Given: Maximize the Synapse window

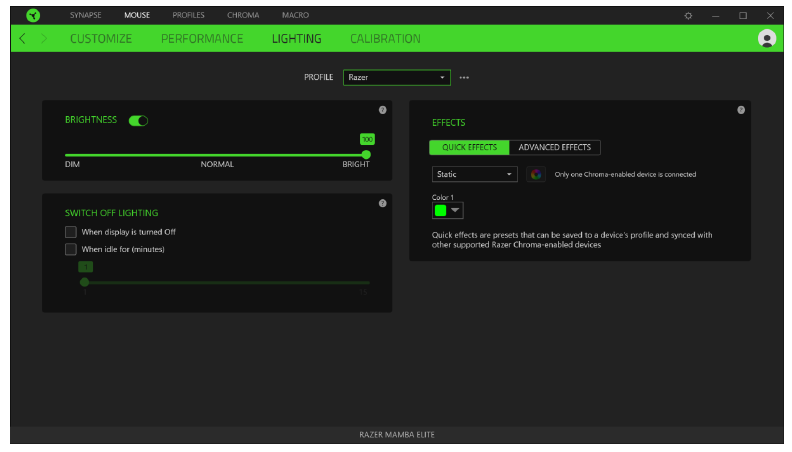Looking at the screenshot, I should tap(742, 16).
